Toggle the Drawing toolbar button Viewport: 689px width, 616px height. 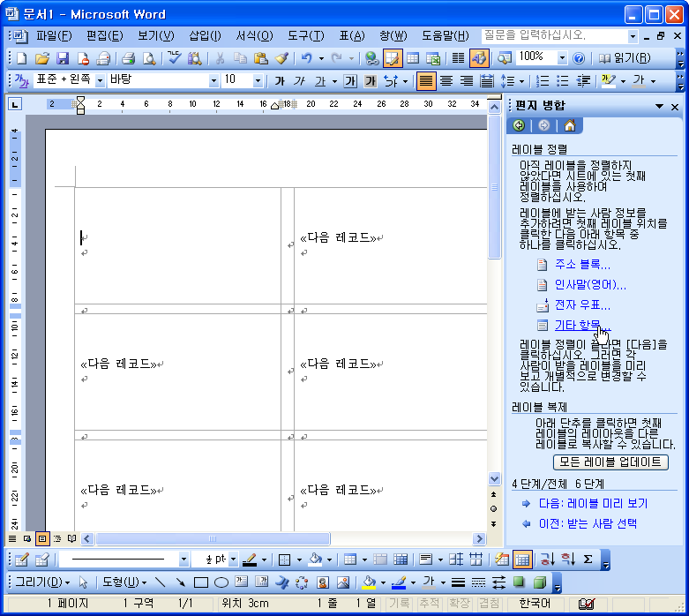coord(478,58)
